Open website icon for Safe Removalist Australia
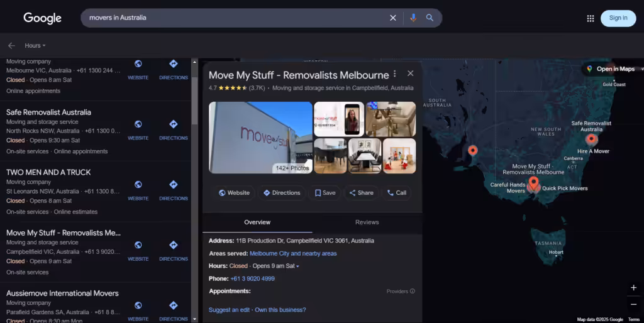Viewport: 644px width, 323px height. pyautogui.click(x=138, y=124)
